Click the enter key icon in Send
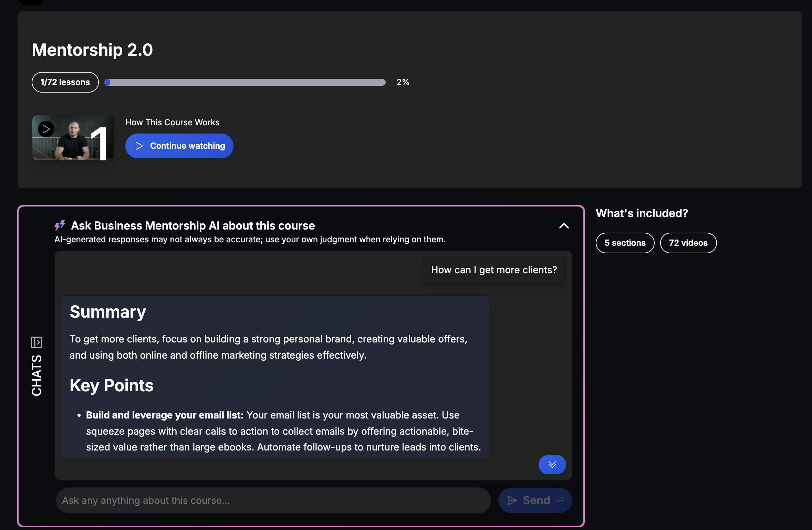 (560, 500)
